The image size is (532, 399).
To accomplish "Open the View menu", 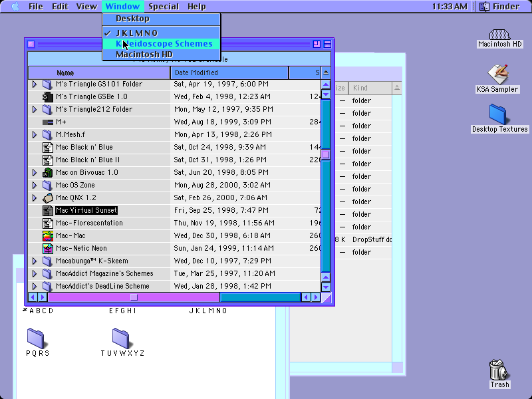I will pyautogui.click(x=86, y=7).
